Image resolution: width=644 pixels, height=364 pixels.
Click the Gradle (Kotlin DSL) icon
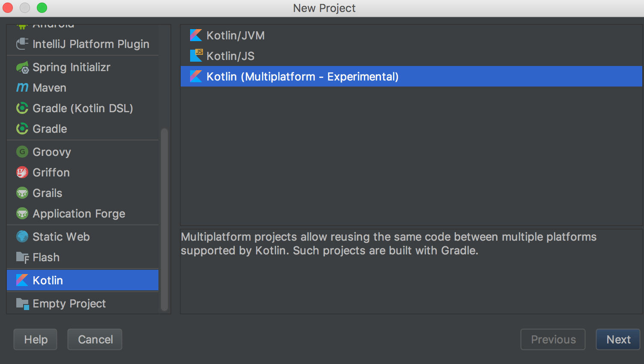click(x=22, y=108)
